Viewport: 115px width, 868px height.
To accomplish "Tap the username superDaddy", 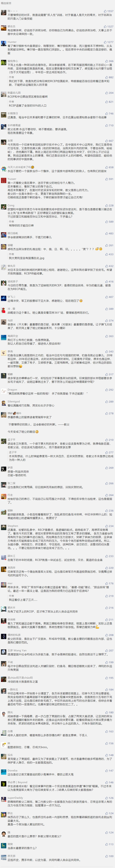I will click(15, 798).
